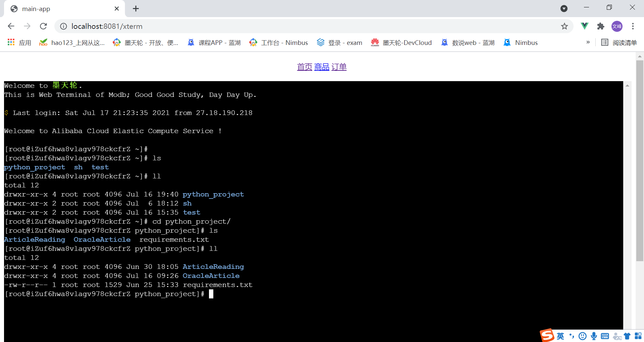Open the Nimbus bookmark
644x342 pixels.
pos(521,43)
